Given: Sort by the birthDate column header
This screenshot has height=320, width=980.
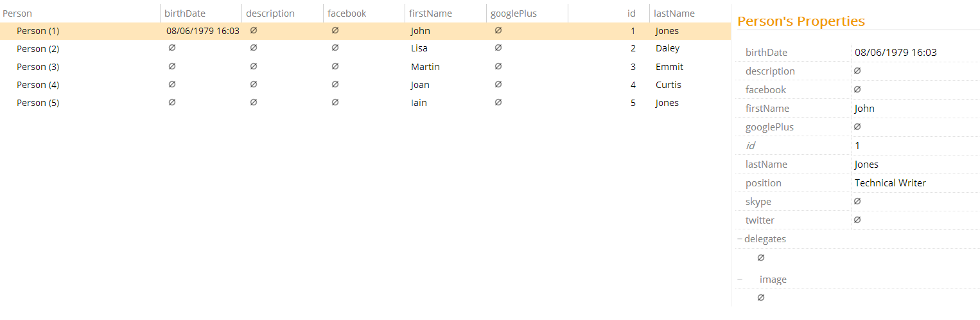Looking at the screenshot, I should click(x=185, y=13).
